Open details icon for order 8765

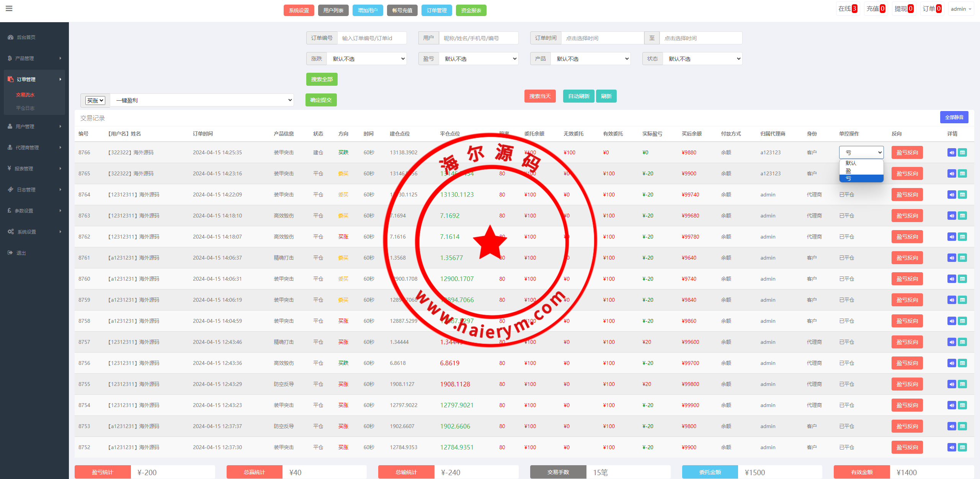[x=962, y=173]
